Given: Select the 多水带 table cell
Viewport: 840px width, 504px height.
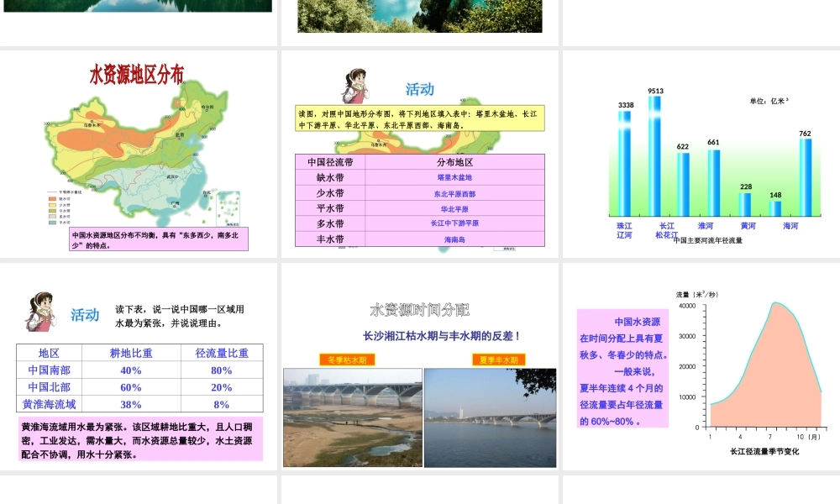Looking at the screenshot, I should [x=330, y=224].
